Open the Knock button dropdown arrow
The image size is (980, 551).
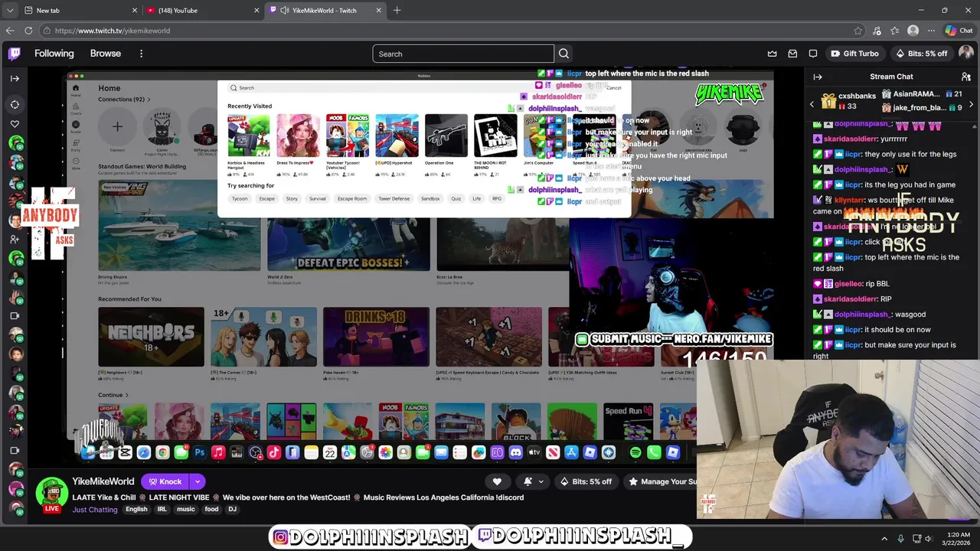(198, 481)
